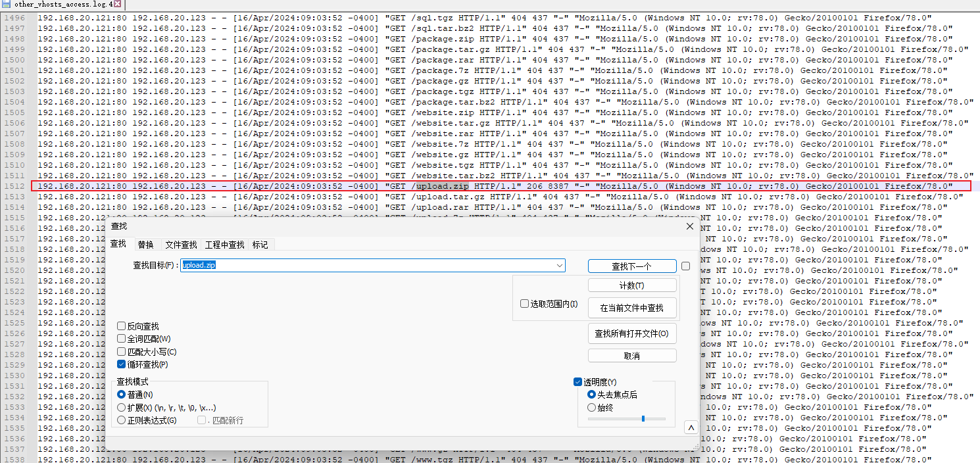
Task: Click /package.7z in line 1501
Action: click(440, 70)
